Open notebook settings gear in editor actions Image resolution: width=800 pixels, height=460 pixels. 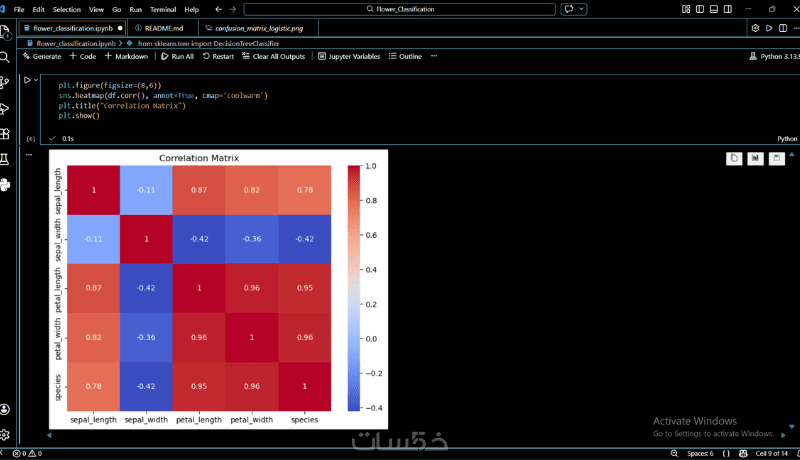tap(755, 28)
